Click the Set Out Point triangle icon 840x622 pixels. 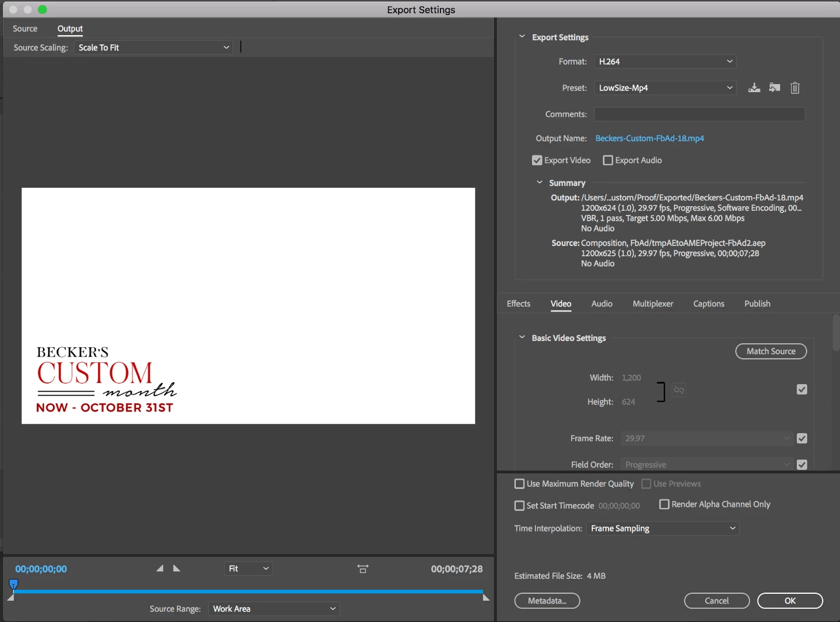(x=177, y=568)
